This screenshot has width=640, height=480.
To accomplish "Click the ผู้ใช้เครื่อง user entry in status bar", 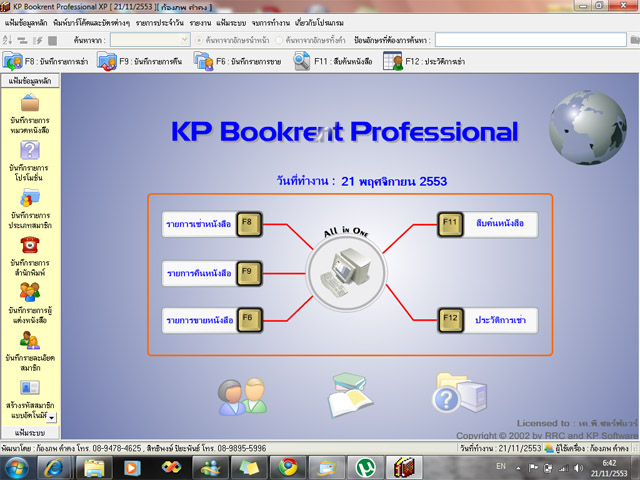I will (587, 448).
